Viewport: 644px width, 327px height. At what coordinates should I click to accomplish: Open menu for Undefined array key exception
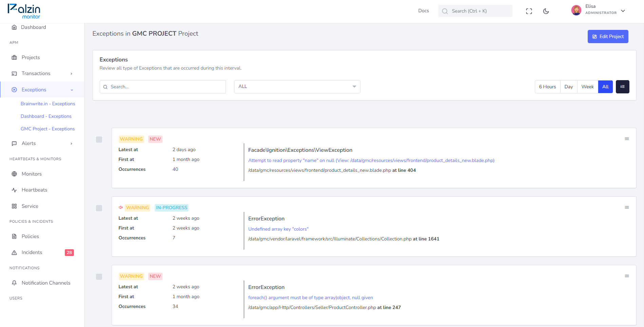[x=627, y=207]
